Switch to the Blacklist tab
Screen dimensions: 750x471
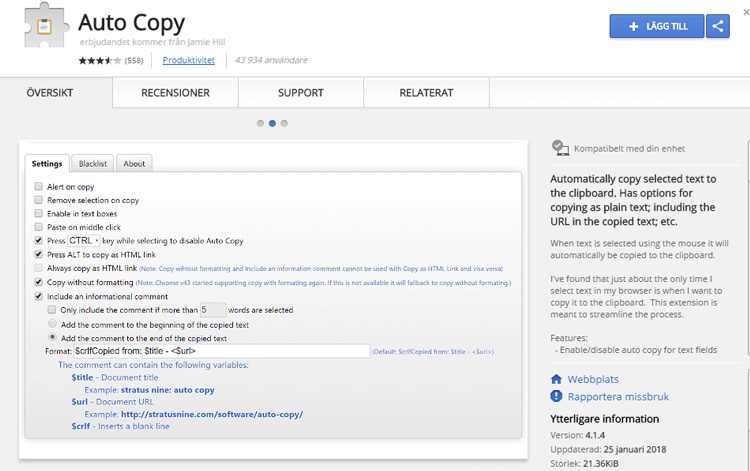coord(92,164)
